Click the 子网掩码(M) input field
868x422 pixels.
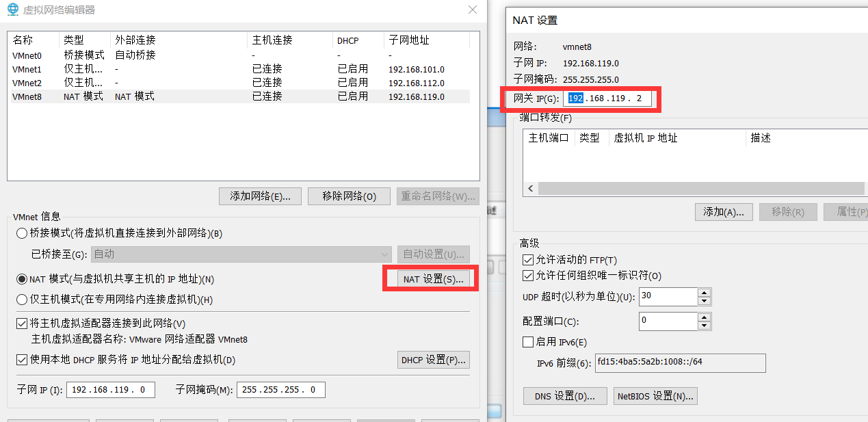[280, 390]
